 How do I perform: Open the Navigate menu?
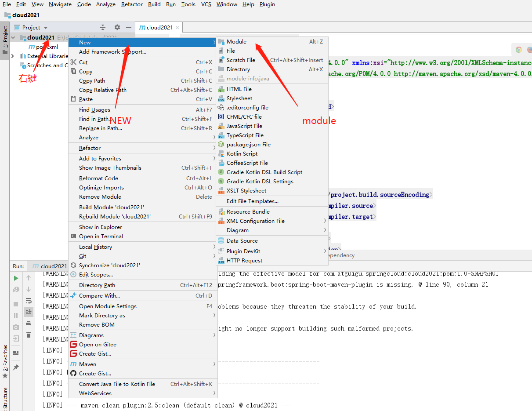(60, 4)
